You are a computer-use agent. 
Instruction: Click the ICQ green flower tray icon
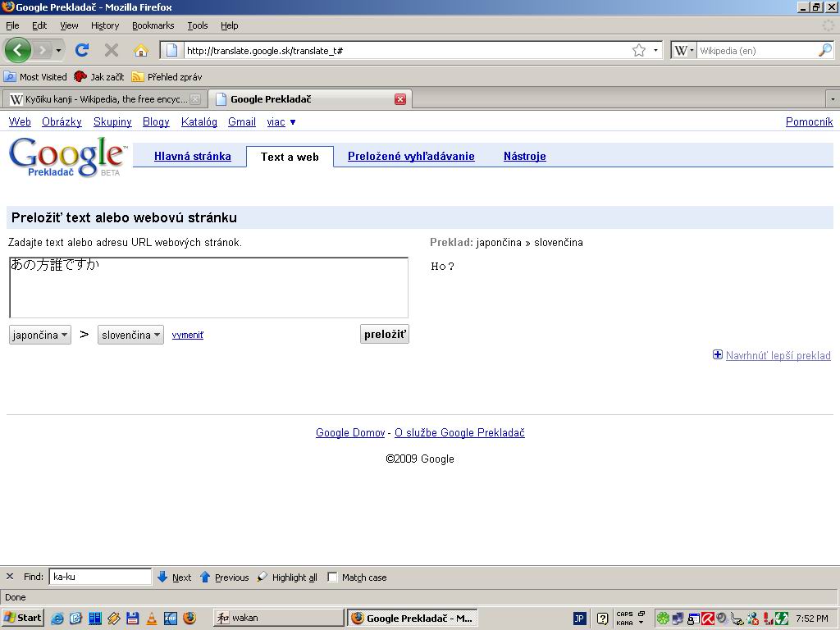[663, 619]
